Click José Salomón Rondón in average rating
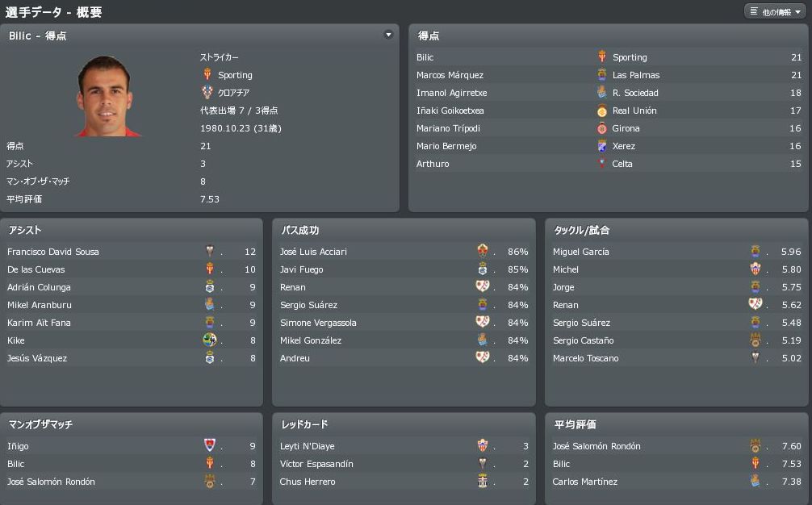 (x=596, y=446)
